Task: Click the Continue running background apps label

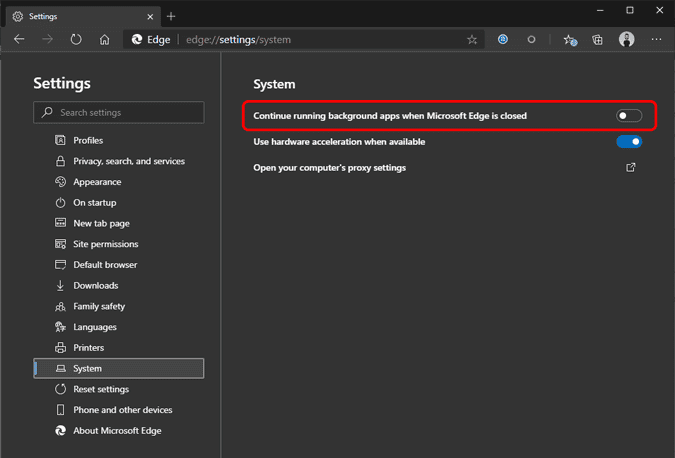Action: 390,116
